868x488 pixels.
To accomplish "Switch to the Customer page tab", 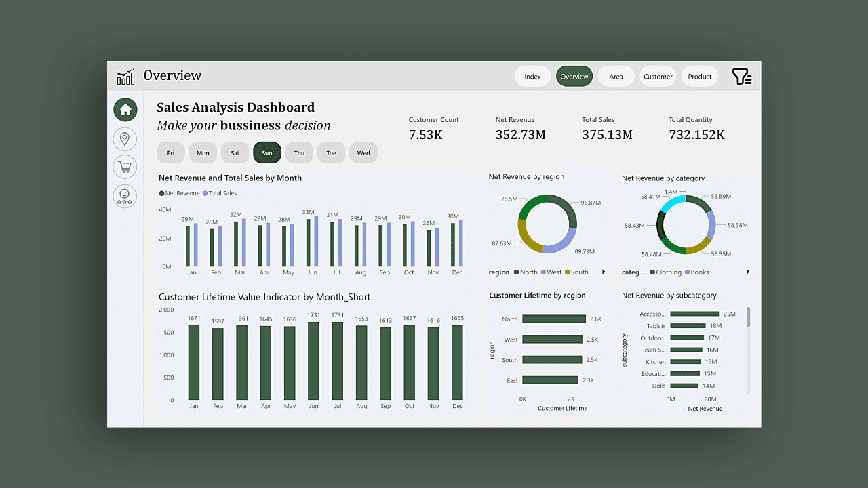I will point(658,77).
